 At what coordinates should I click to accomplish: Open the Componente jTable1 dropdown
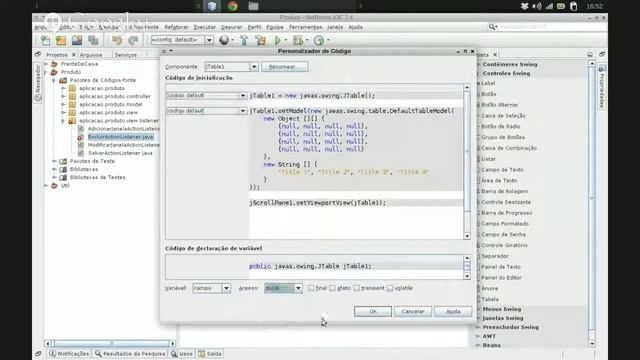point(253,67)
